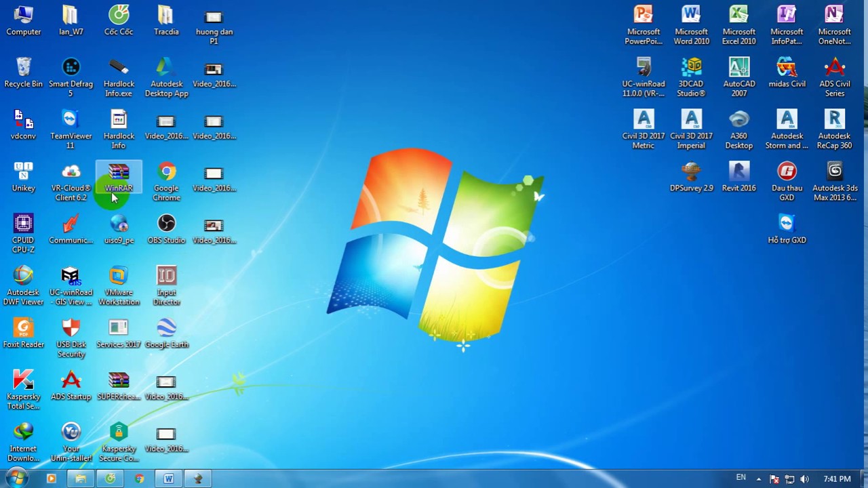The width and height of the screenshot is (868, 488).
Task: Select the vdconv desktop icon
Action: [x=23, y=125]
